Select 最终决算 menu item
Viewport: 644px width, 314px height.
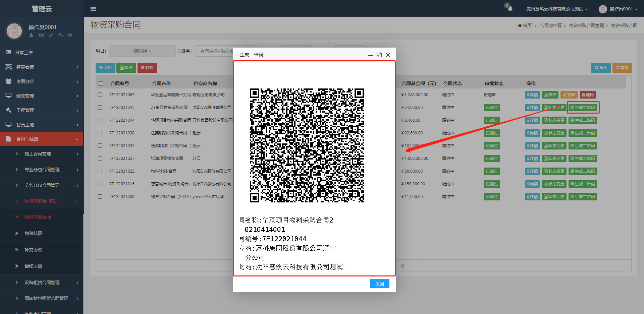pos(42,266)
